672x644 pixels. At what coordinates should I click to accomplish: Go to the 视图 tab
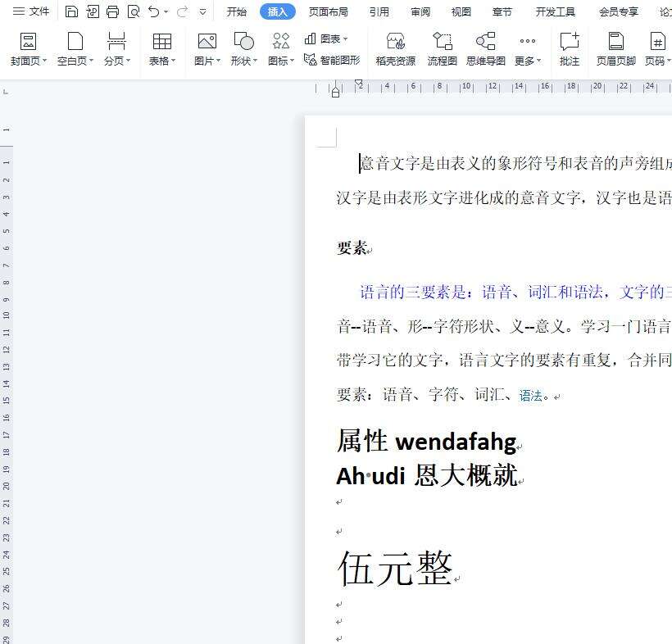461,12
